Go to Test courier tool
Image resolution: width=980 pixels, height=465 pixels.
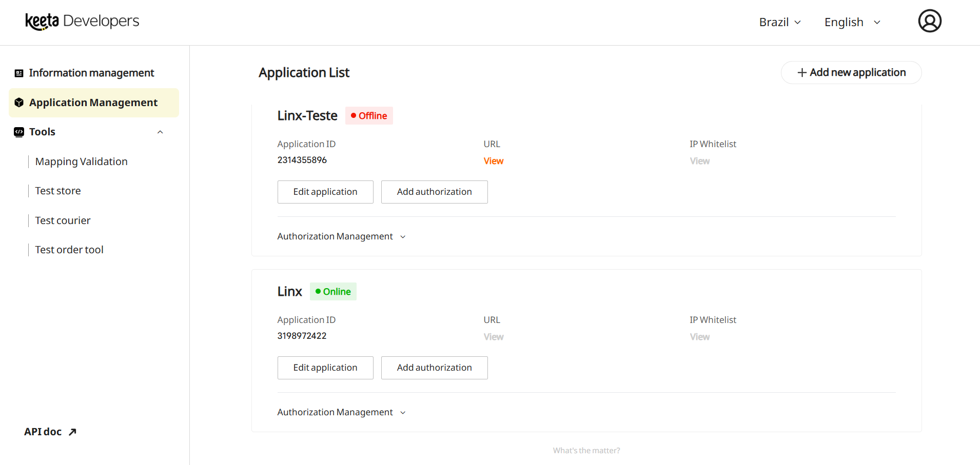[63, 220]
